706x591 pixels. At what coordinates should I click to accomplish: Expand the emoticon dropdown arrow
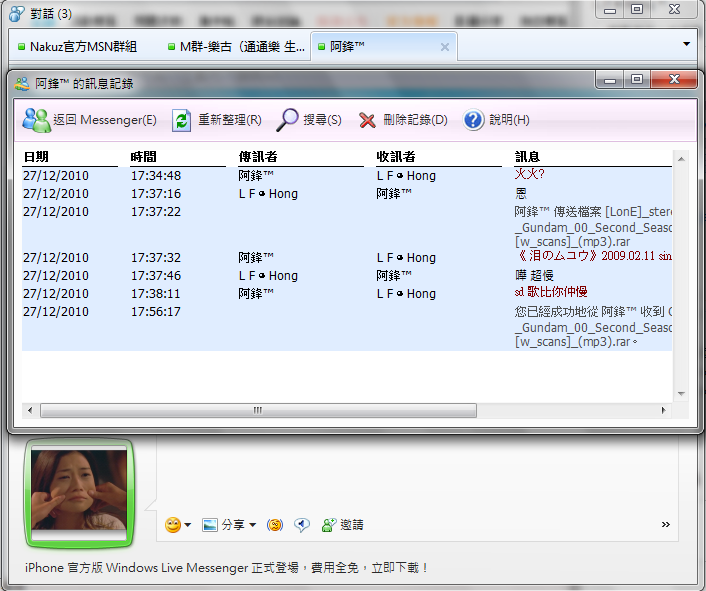click(x=188, y=525)
